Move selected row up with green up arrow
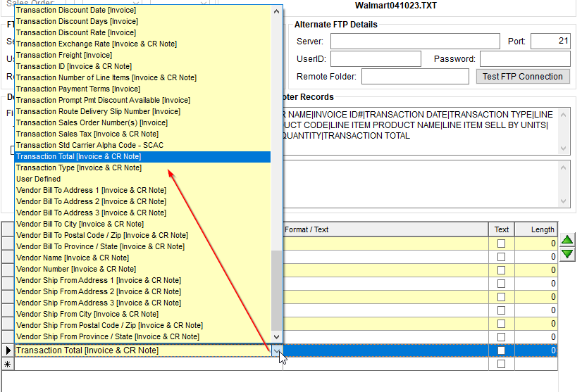Screen dimensions: 582x392 point(566,240)
